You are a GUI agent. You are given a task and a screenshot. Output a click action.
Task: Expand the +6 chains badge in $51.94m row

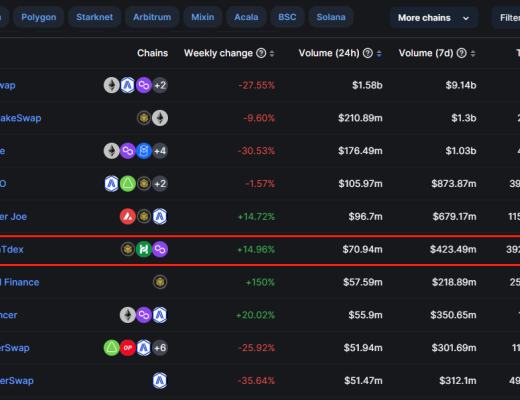[x=160, y=348]
